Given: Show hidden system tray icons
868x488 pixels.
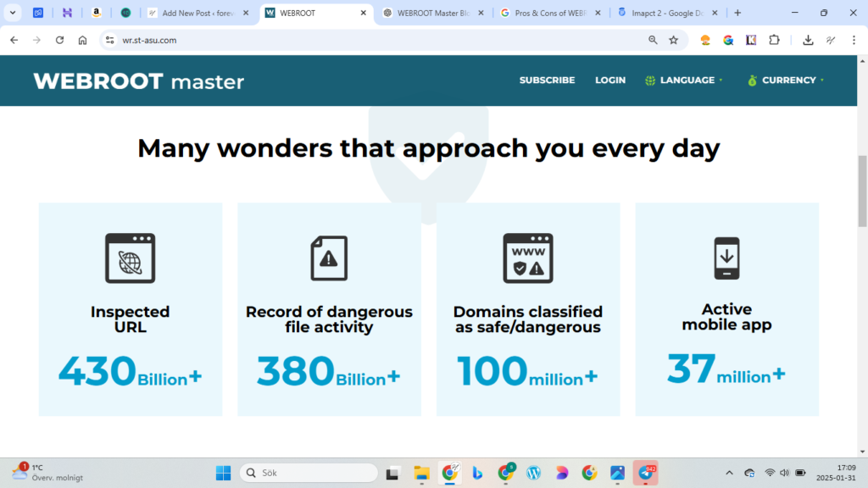Looking at the screenshot, I should pos(729,473).
